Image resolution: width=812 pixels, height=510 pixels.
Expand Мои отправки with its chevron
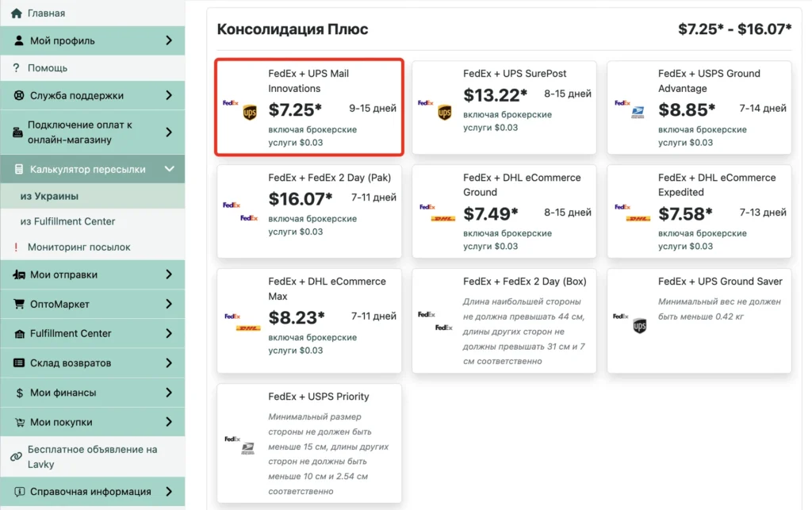pos(169,274)
